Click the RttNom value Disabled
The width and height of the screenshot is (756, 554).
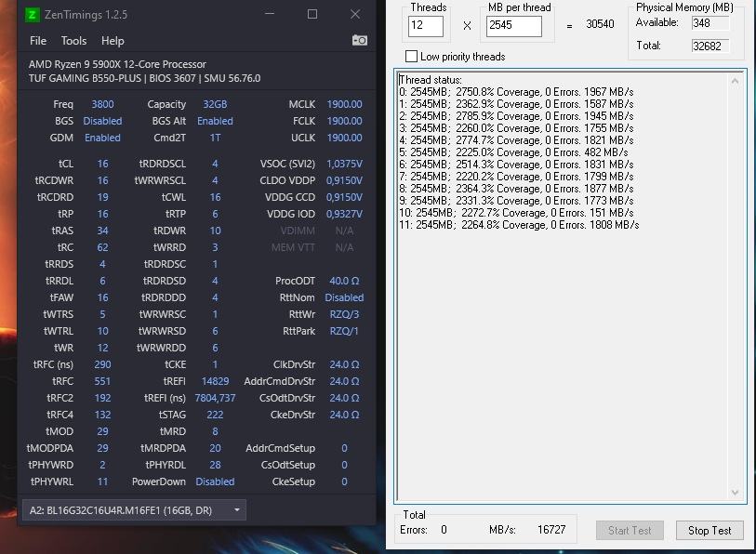pos(344,297)
